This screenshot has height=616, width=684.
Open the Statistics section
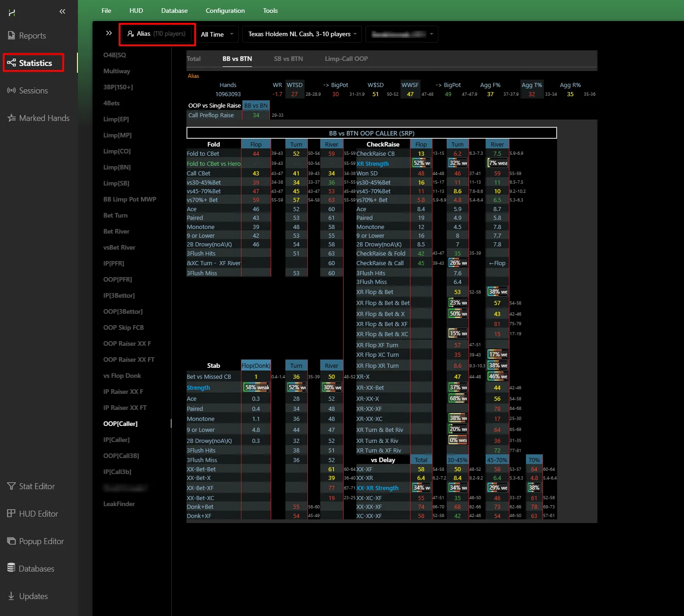click(33, 63)
